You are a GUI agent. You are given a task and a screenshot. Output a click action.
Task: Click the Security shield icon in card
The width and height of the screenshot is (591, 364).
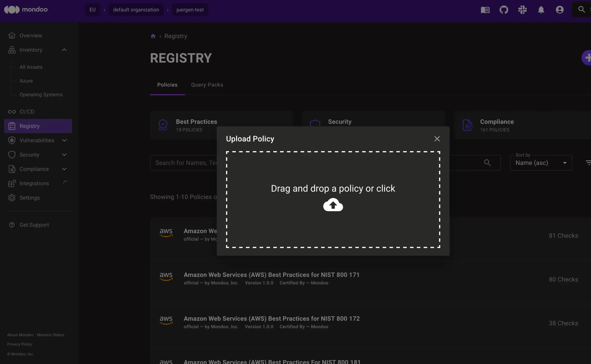click(x=315, y=123)
